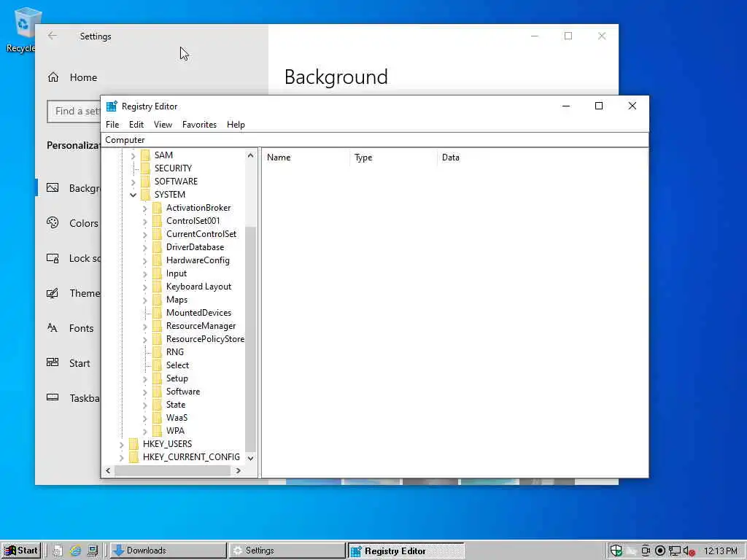The image size is (747, 560).
Task: Expand the ActivationBroker key
Action: tap(145, 208)
